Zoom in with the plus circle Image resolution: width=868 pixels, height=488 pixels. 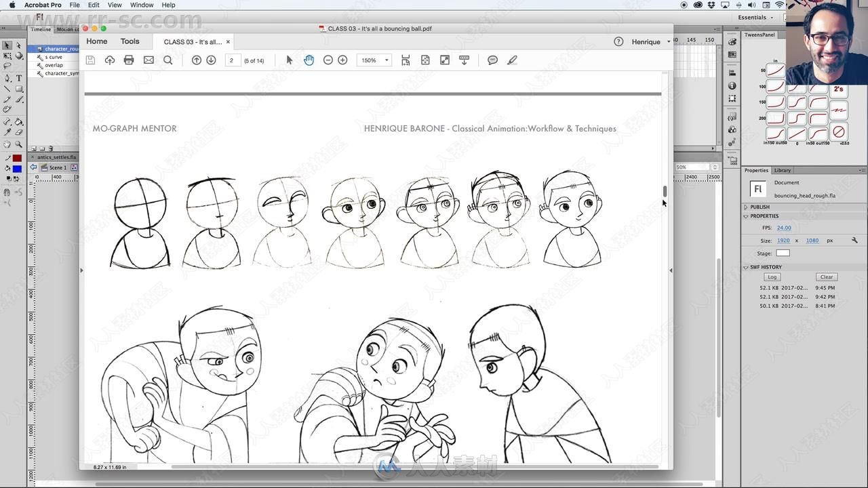tap(342, 60)
